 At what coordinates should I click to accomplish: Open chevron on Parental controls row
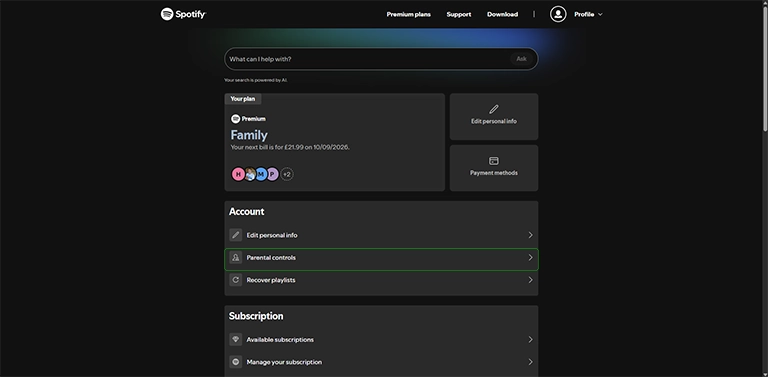tap(530, 258)
